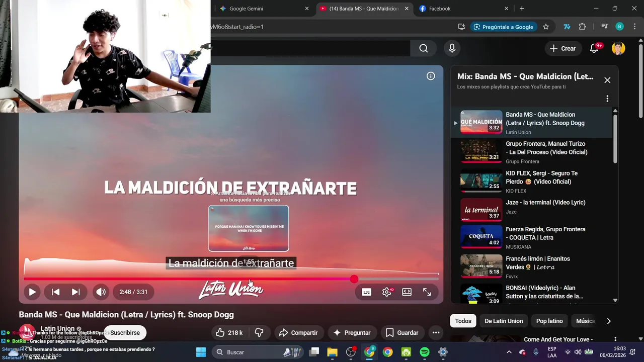This screenshot has height=362, width=644.
Task: Open ESP LAA language switcher
Action: (552, 352)
